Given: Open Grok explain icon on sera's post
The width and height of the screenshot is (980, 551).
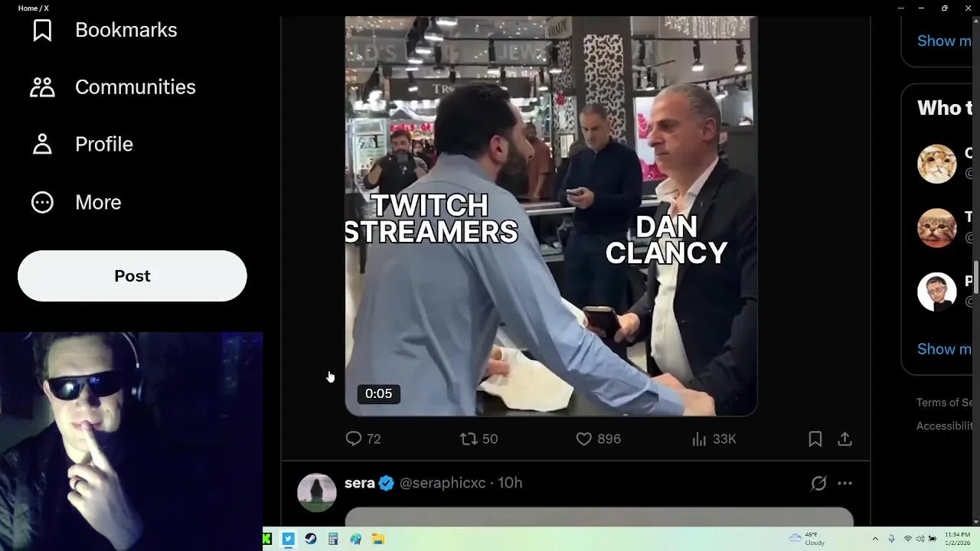Looking at the screenshot, I should pos(818,483).
